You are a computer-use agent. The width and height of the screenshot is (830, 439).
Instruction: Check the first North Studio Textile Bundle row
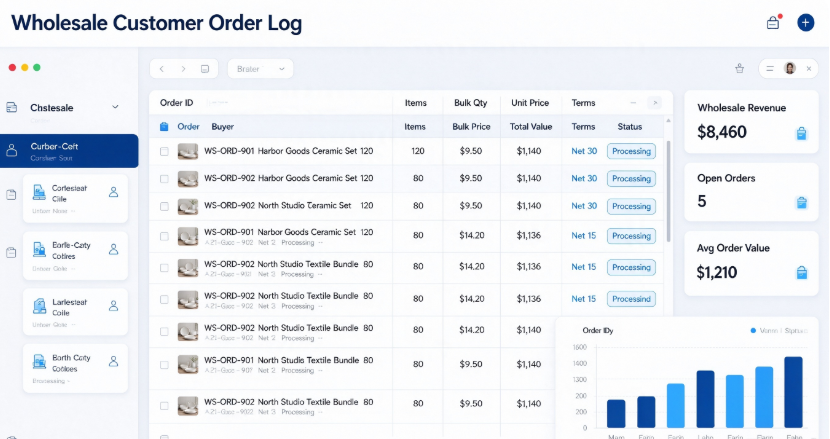pyautogui.click(x=164, y=268)
